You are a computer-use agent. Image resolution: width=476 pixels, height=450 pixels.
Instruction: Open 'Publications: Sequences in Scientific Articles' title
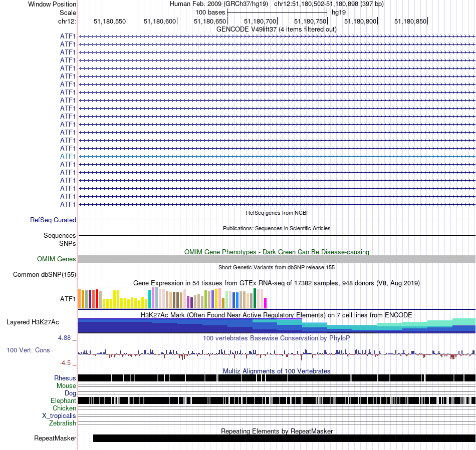click(277, 228)
